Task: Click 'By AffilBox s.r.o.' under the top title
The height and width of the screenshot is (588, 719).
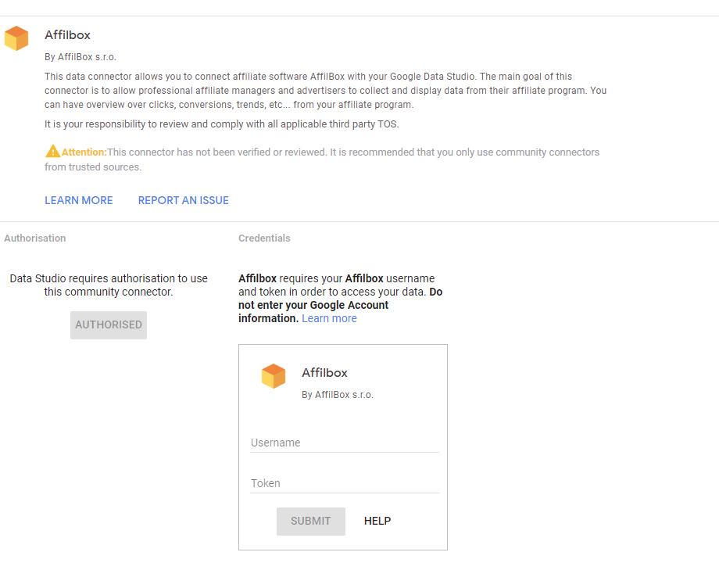Action: point(80,57)
